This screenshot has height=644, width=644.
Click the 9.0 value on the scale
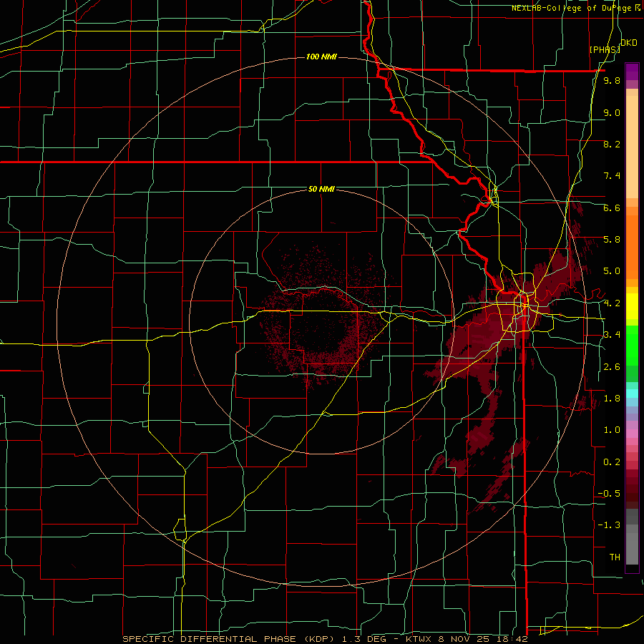click(x=612, y=112)
